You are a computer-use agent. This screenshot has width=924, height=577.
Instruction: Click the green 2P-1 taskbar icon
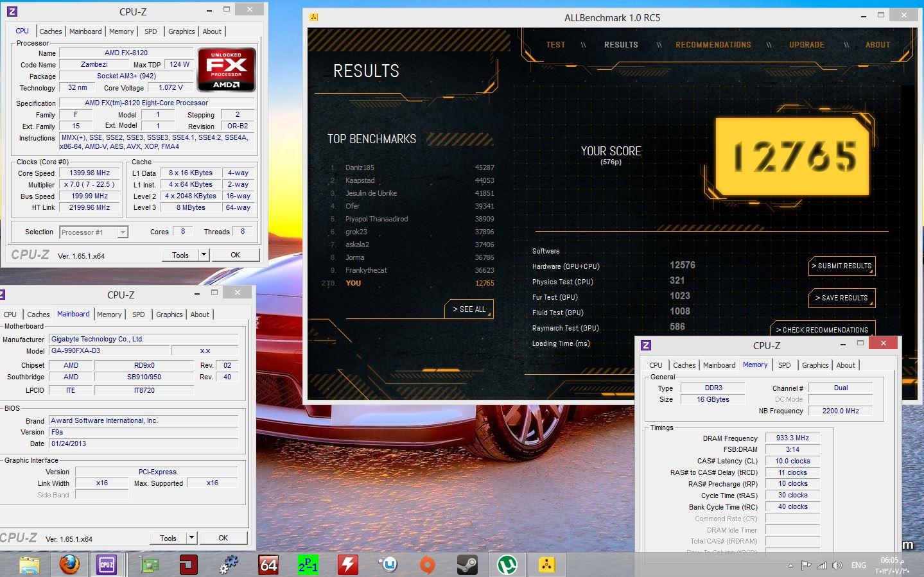click(308, 565)
